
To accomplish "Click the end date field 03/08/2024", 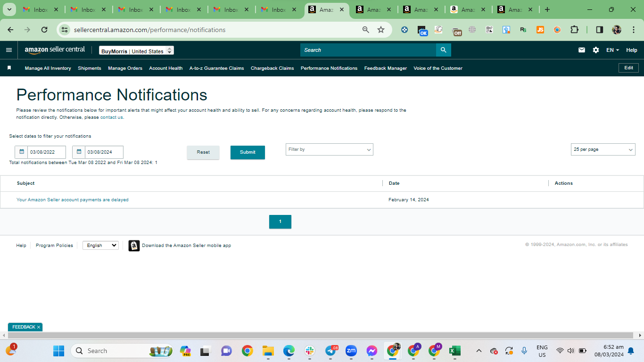I will [104, 152].
